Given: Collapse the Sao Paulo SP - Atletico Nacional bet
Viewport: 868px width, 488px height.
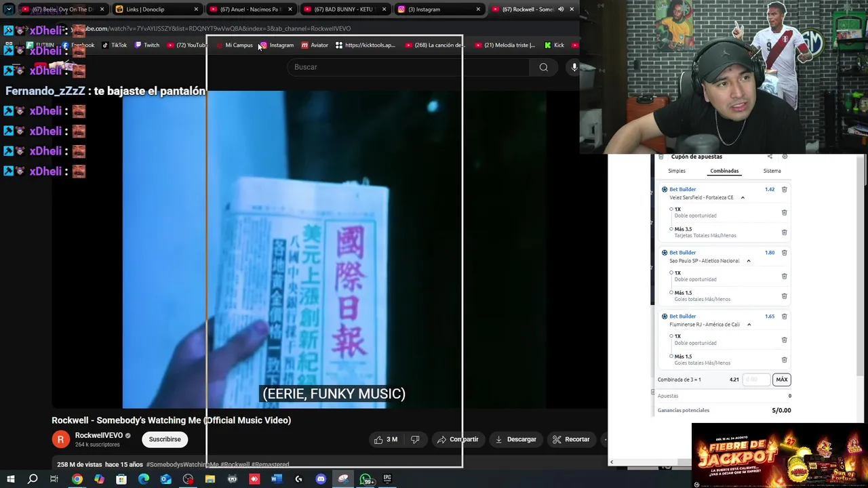Looking at the screenshot, I should click(x=749, y=261).
